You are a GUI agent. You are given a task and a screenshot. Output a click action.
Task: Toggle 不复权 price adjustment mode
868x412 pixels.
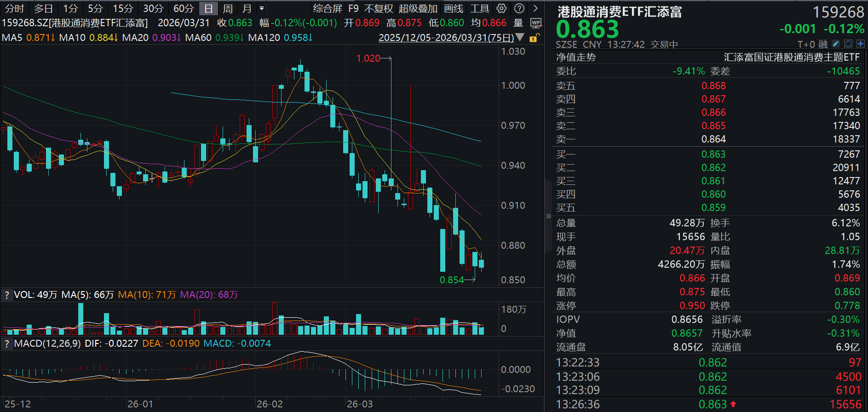pyautogui.click(x=378, y=8)
